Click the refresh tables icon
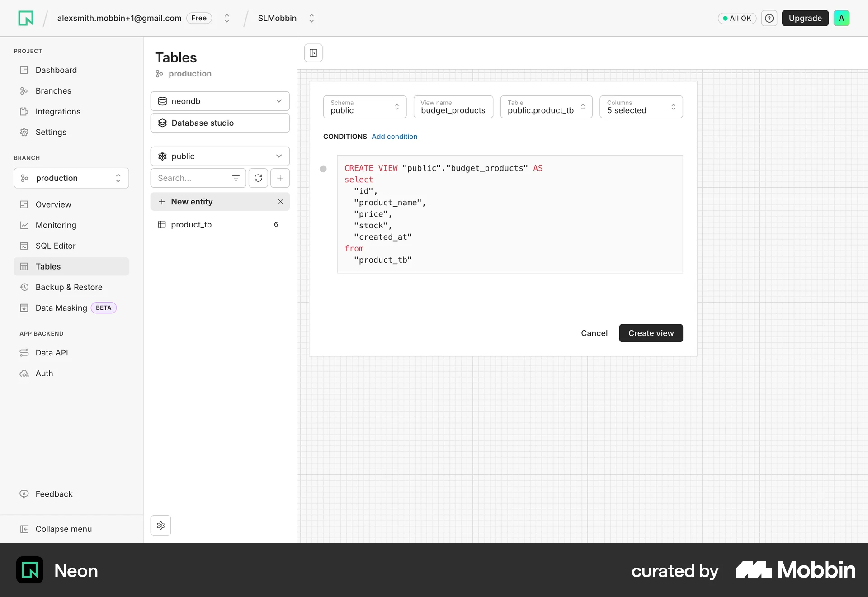 tap(258, 178)
